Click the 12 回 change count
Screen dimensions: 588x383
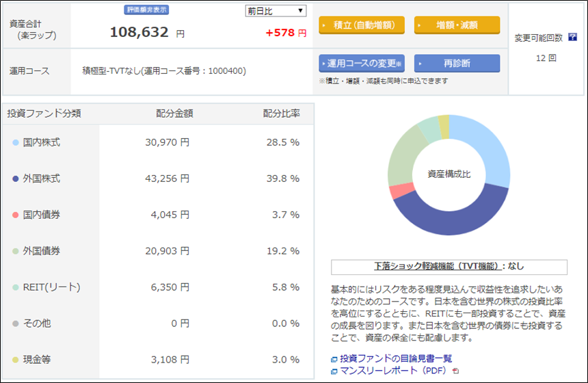546,58
